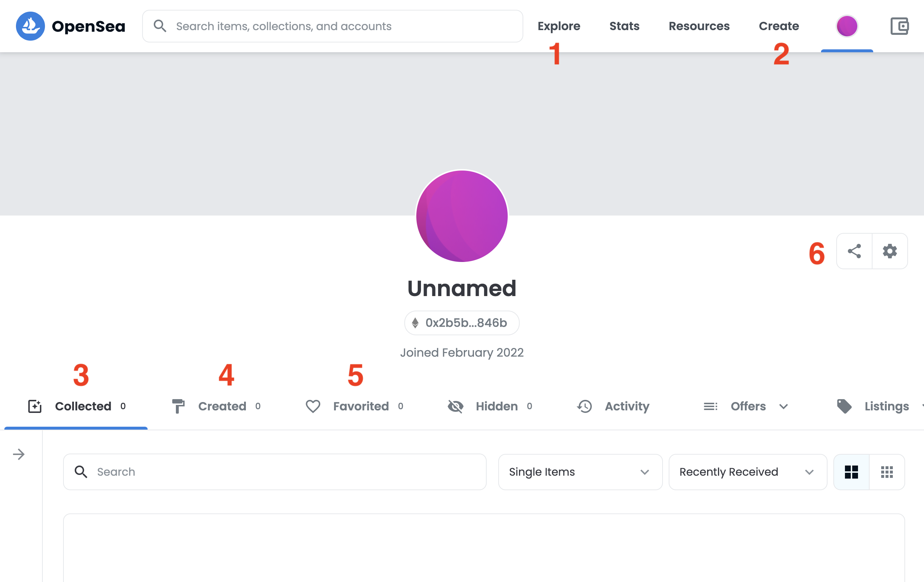
Task: Expand sidebar filter with arrow icon
Action: coord(18,454)
